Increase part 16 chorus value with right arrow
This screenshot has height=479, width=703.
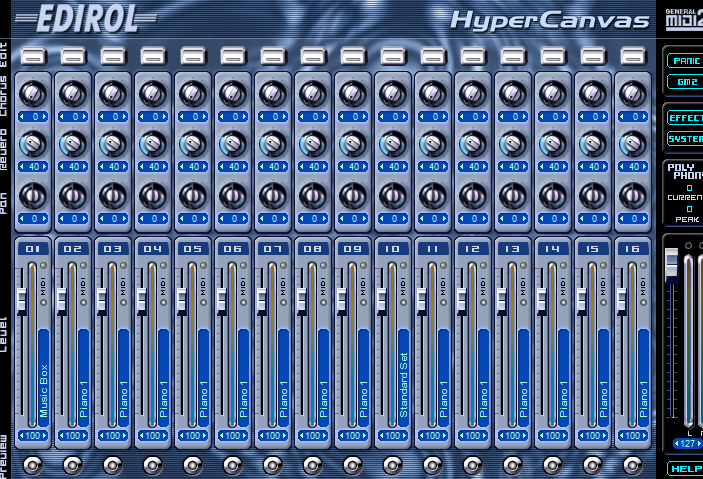[644, 117]
